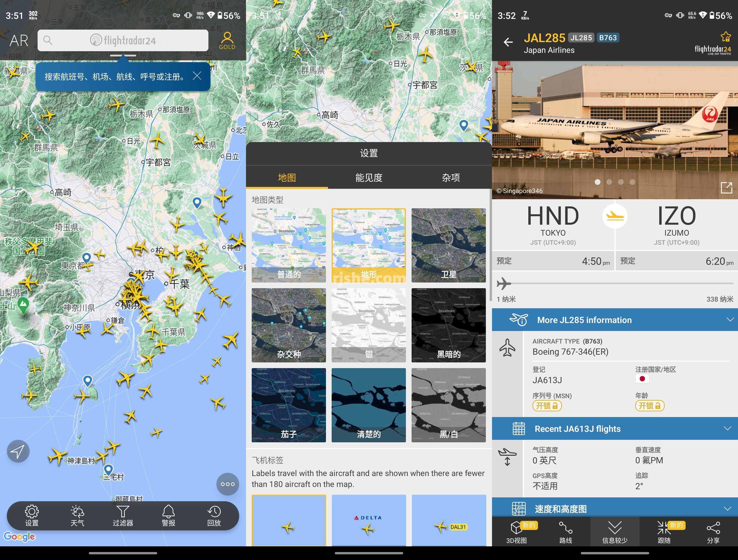Screen dimensions: 738x560
Task: Select the 茄子 map type
Action: pos(289,405)
